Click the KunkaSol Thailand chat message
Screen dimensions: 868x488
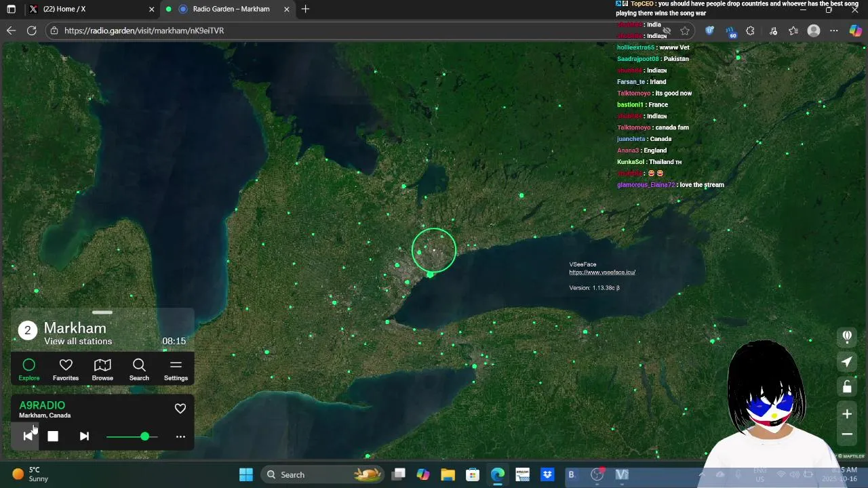[649, 162]
